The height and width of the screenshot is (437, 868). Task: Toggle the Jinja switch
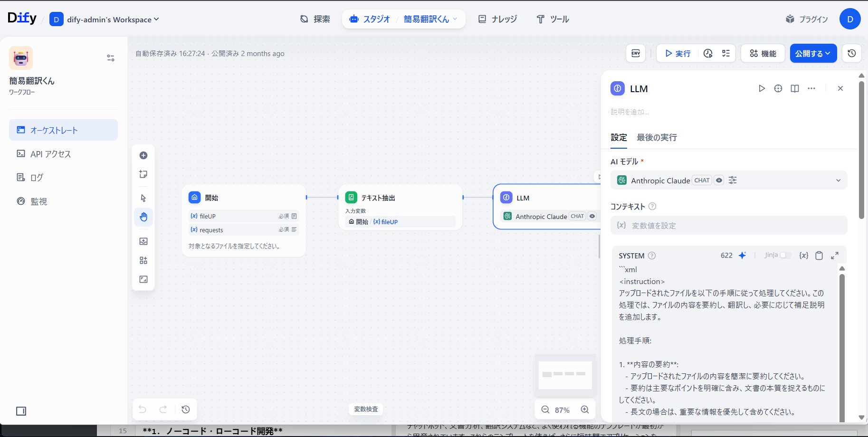click(785, 255)
